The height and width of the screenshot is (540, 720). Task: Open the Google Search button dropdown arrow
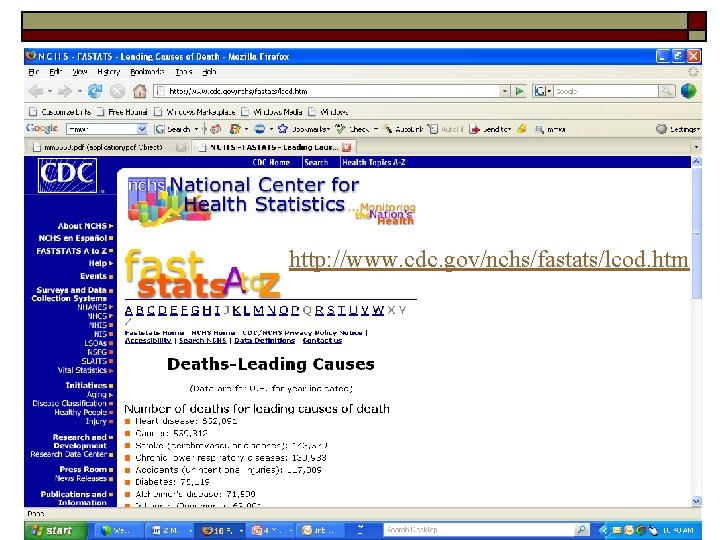[197, 129]
